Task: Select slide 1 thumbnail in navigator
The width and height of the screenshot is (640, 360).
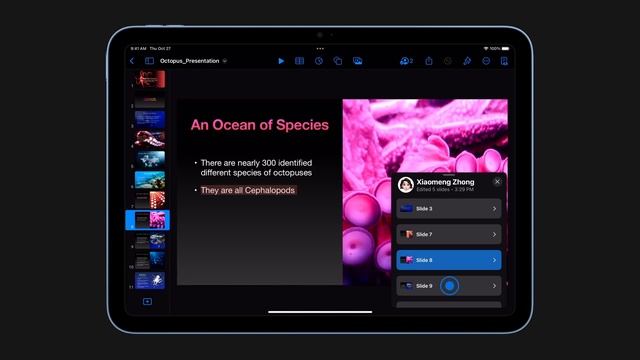Action: (150, 79)
